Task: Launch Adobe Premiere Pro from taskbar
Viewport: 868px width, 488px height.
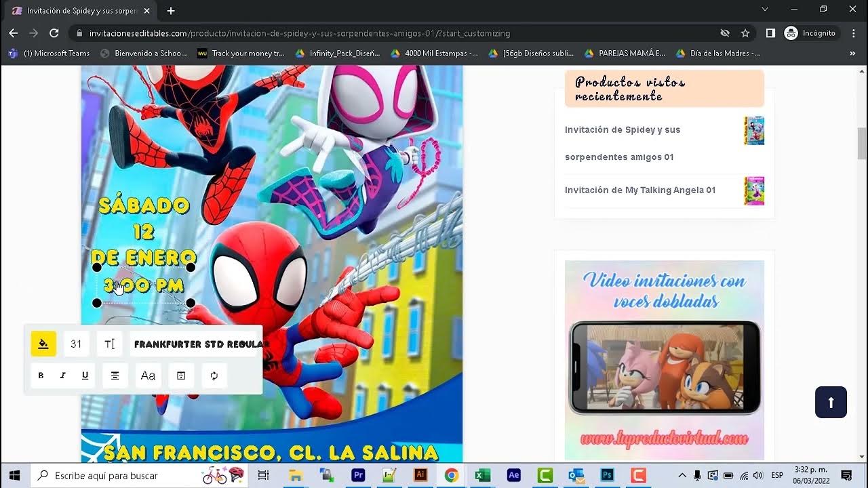Action: pos(358,475)
